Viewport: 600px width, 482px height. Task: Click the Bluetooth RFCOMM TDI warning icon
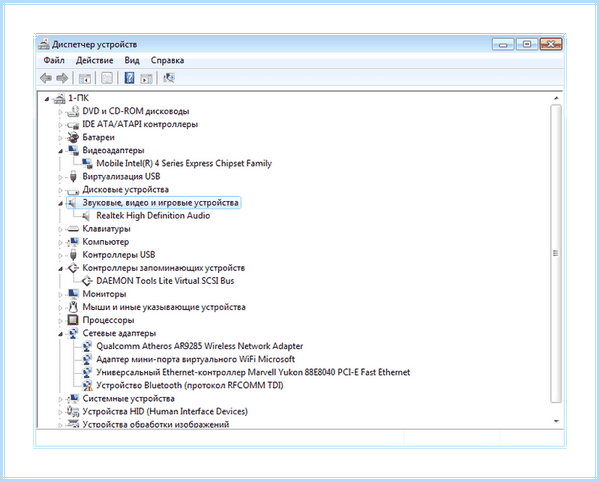(88, 385)
